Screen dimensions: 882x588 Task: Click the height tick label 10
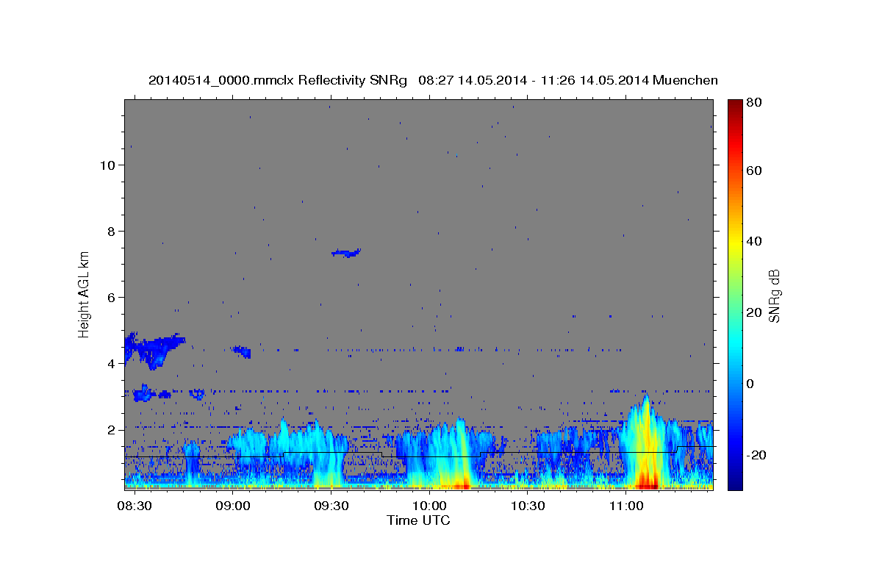coord(108,165)
